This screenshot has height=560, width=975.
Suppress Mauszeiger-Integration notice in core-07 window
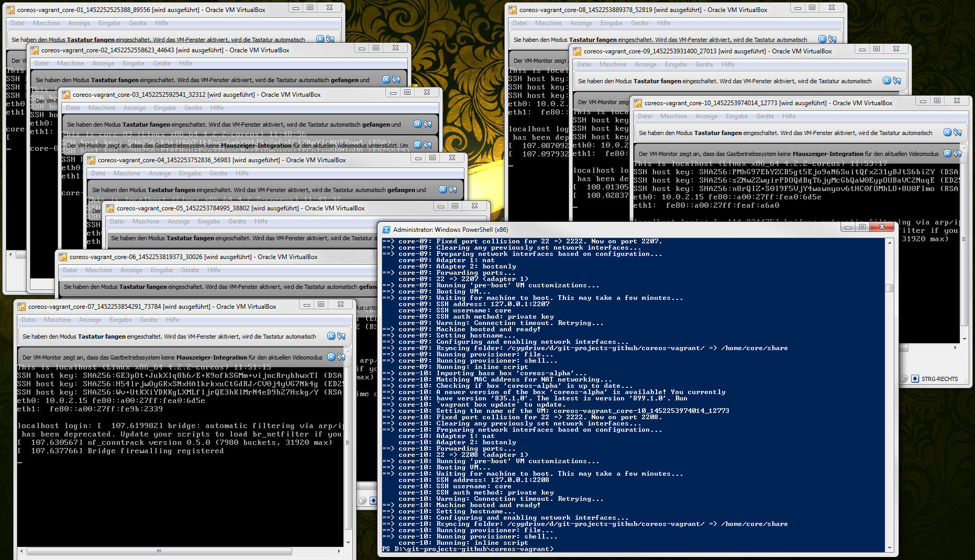click(341, 357)
